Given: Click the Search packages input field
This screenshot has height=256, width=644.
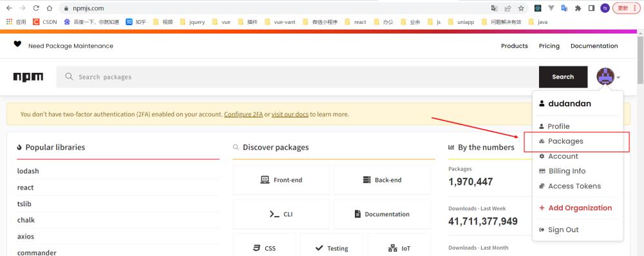Looking at the screenshot, I should pos(298,77).
